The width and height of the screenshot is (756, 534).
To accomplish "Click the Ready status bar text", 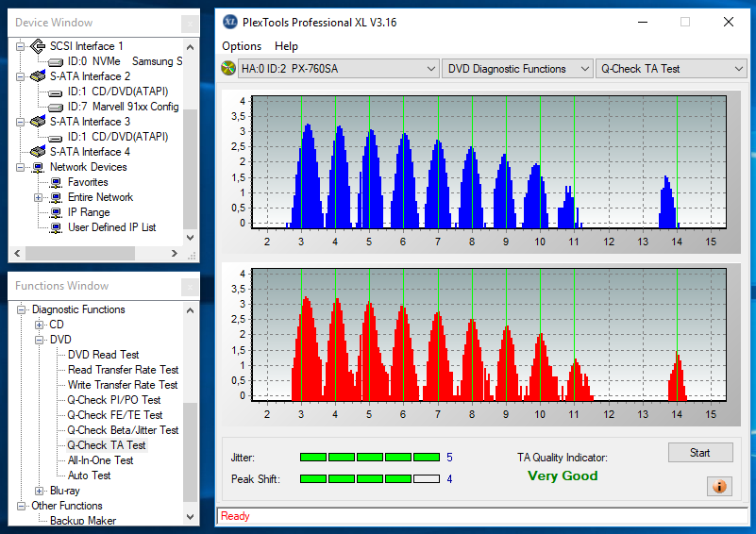I will (x=235, y=516).
